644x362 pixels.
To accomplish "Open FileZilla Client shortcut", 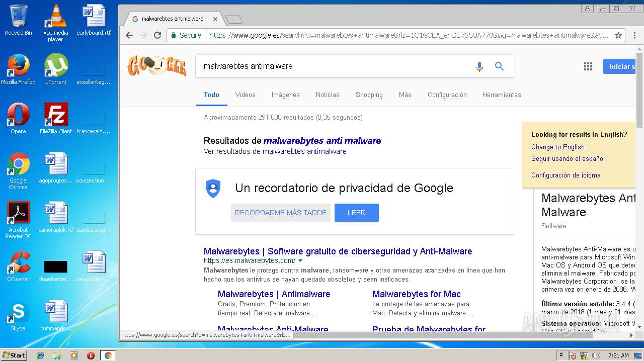I will pos(56,119).
